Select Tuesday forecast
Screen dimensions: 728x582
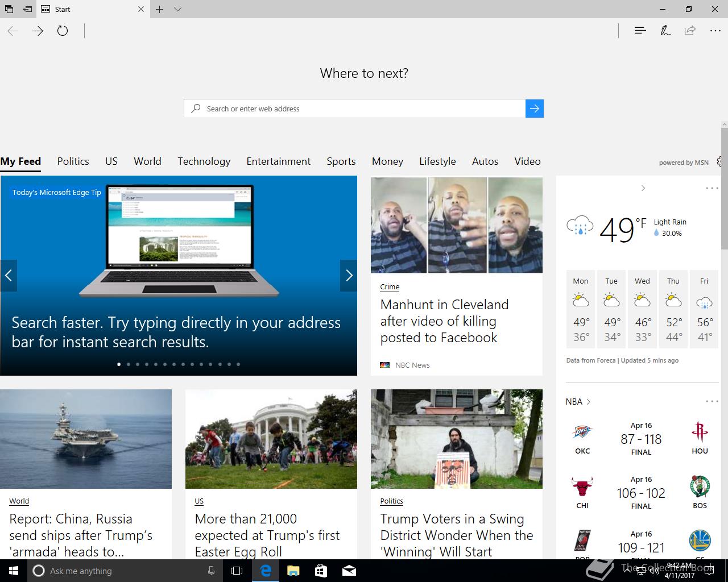pyautogui.click(x=611, y=309)
